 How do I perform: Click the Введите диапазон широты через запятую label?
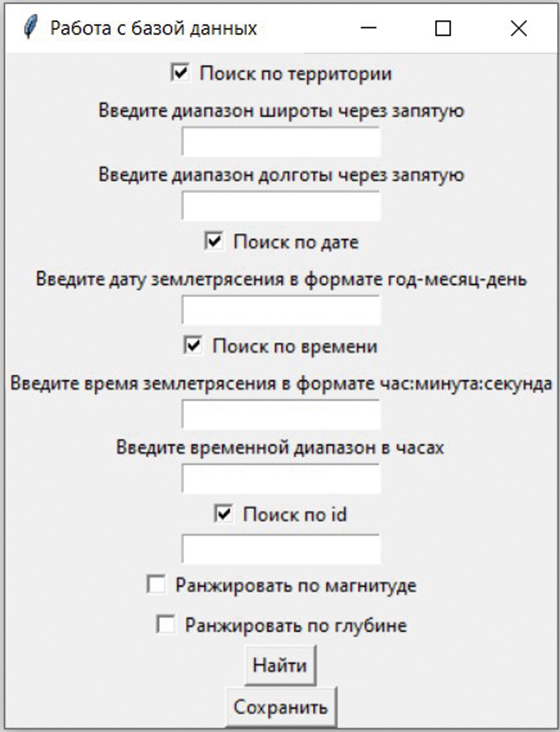click(x=281, y=111)
